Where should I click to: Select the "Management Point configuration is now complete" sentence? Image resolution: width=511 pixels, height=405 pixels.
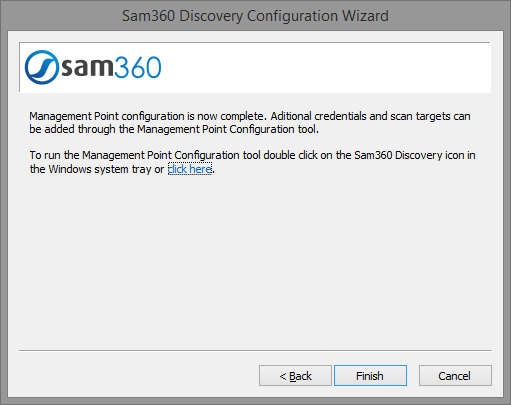tap(148, 116)
